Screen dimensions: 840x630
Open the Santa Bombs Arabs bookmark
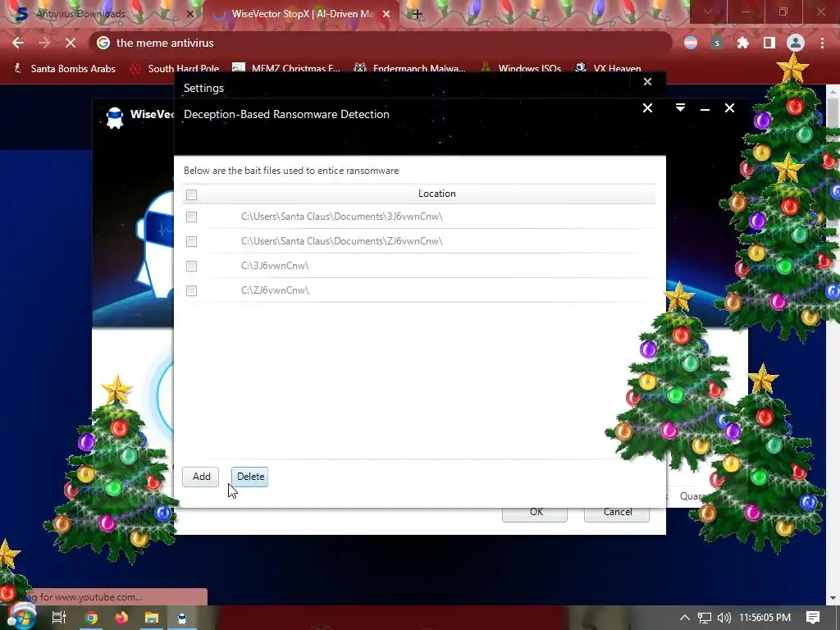64,69
